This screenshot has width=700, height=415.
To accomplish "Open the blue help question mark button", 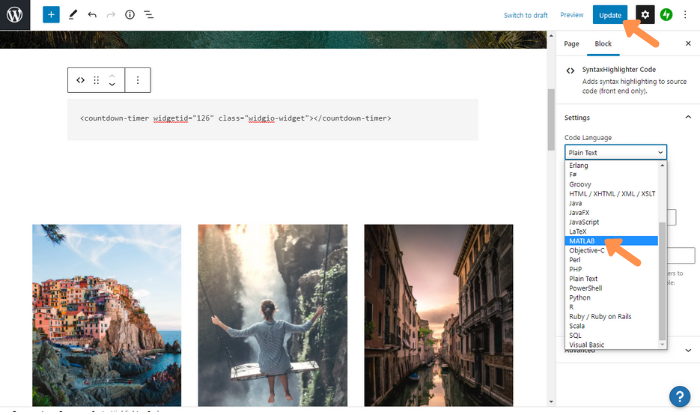I will [x=679, y=396].
